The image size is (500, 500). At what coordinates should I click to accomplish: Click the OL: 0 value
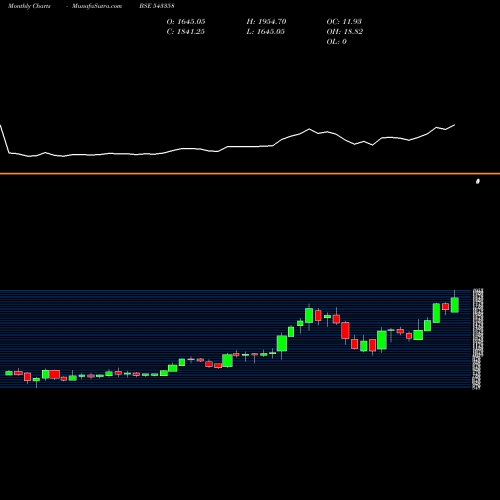click(x=337, y=42)
